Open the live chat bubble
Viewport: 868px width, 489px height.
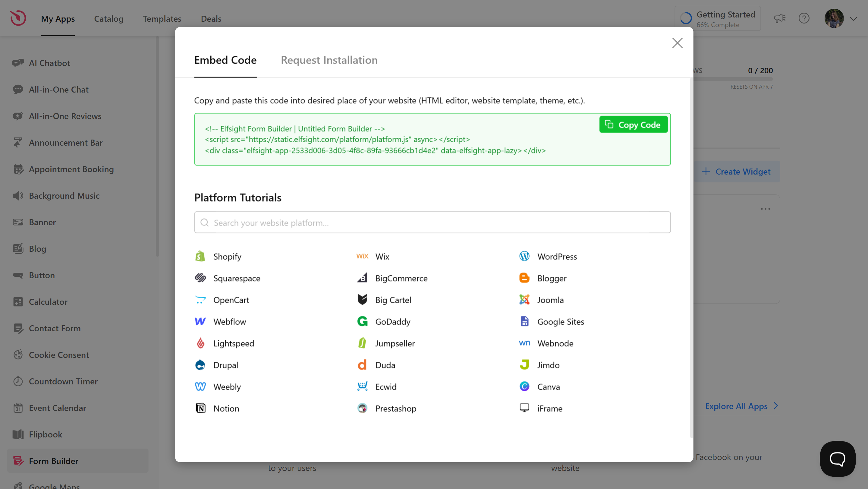pos(838,459)
